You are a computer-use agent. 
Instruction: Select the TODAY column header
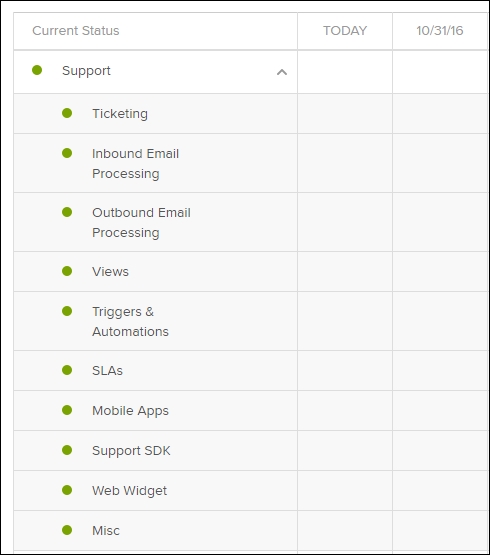[345, 31]
